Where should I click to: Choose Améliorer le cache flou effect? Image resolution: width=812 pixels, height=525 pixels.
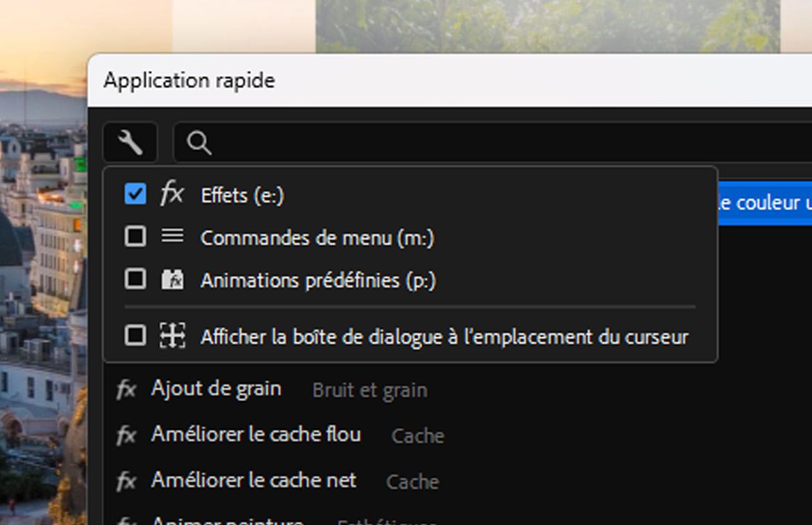point(256,434)
